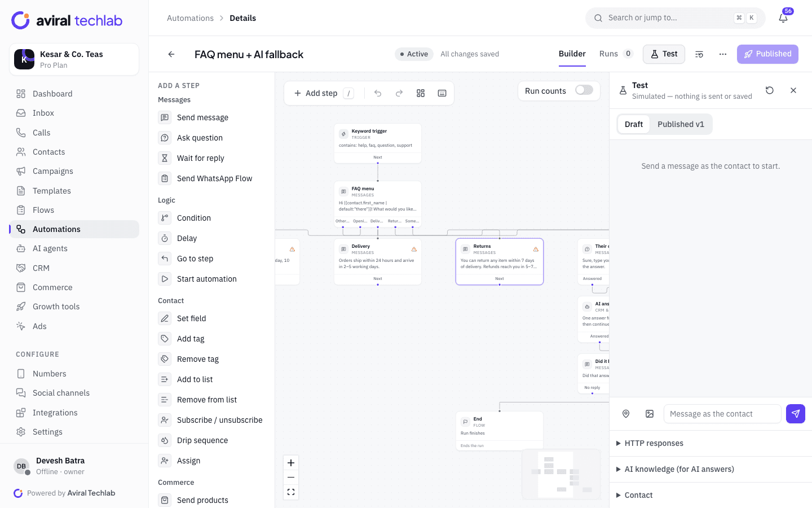This screenshot has height=508, width=812.
Task: Select the Returns message node
Action: (500, 262)
